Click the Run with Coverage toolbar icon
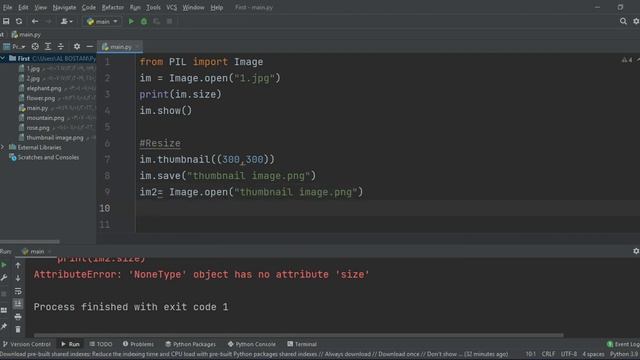Image resolution: width=640 pixels, height=360 pixels. coord(156,21)
